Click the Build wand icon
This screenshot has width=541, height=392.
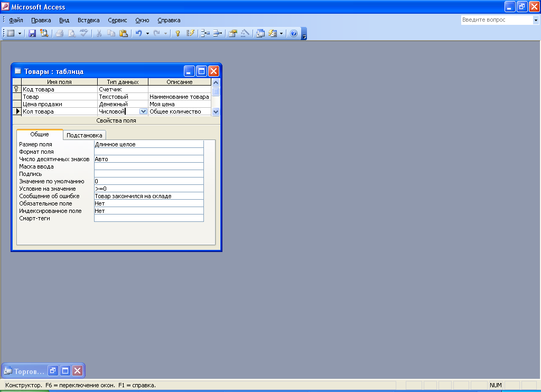245,33
